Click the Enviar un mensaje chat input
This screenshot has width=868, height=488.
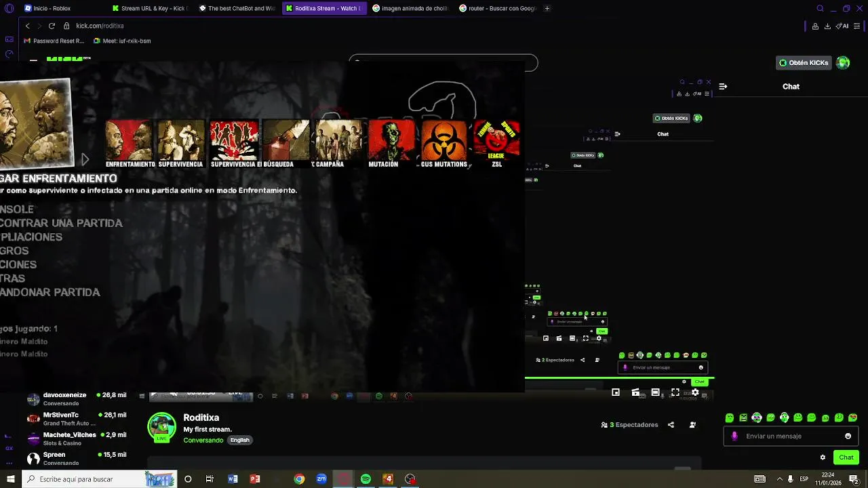[791, 436]
